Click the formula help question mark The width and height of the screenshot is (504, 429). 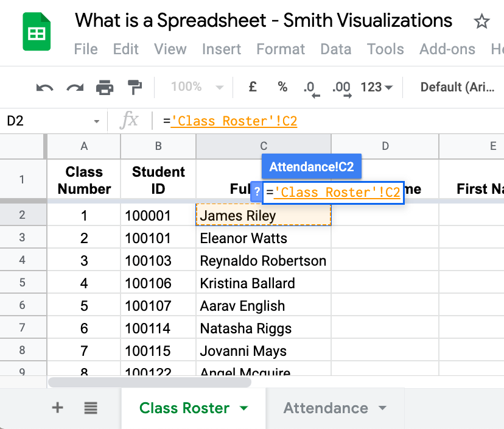(257, 192)
